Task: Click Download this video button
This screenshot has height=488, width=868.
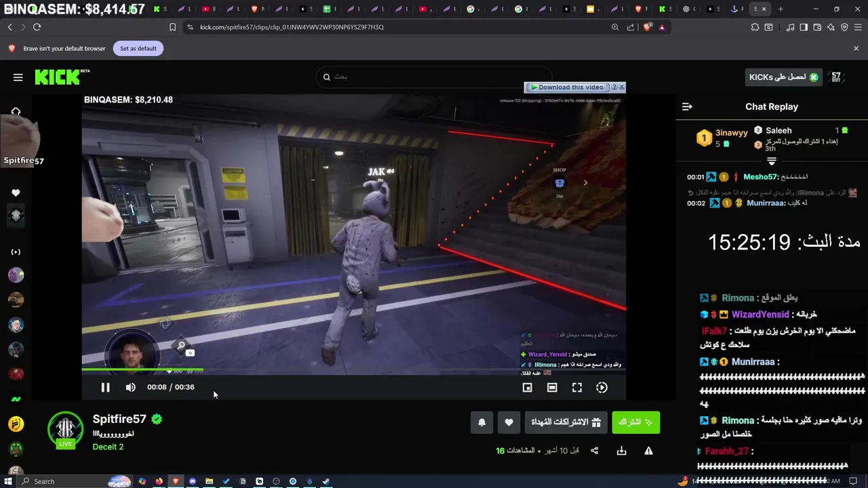Action: 567,87
